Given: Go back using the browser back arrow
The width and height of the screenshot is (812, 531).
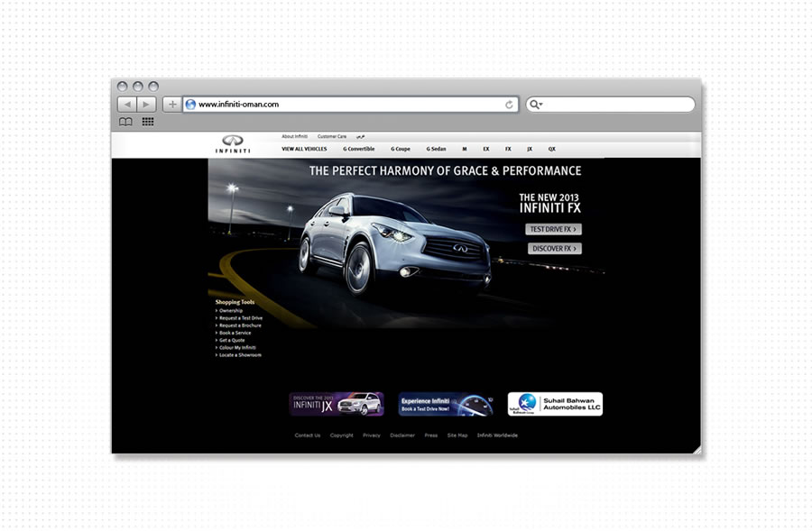Looking at the screenshot, I should point(127,105).
